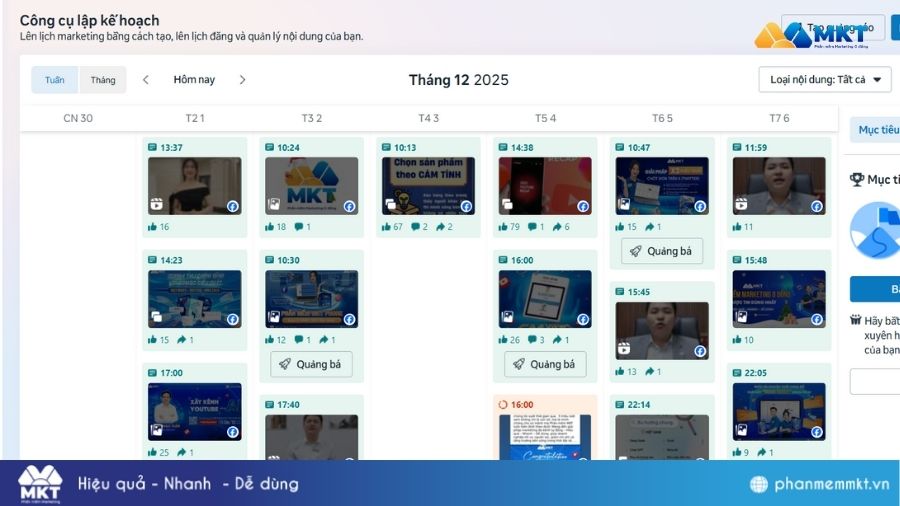Click the Facebook badge on the 11:59 thumbnail

click(x=817, y=206)
